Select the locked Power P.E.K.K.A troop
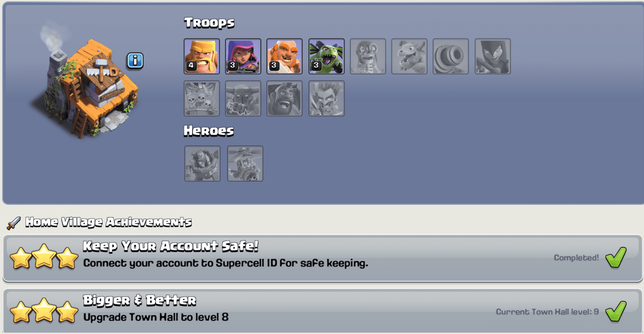 [x=243, y=98]
